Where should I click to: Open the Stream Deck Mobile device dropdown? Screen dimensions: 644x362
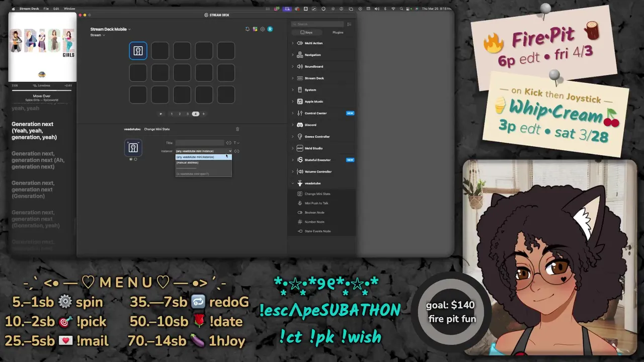tap(110, 29)
